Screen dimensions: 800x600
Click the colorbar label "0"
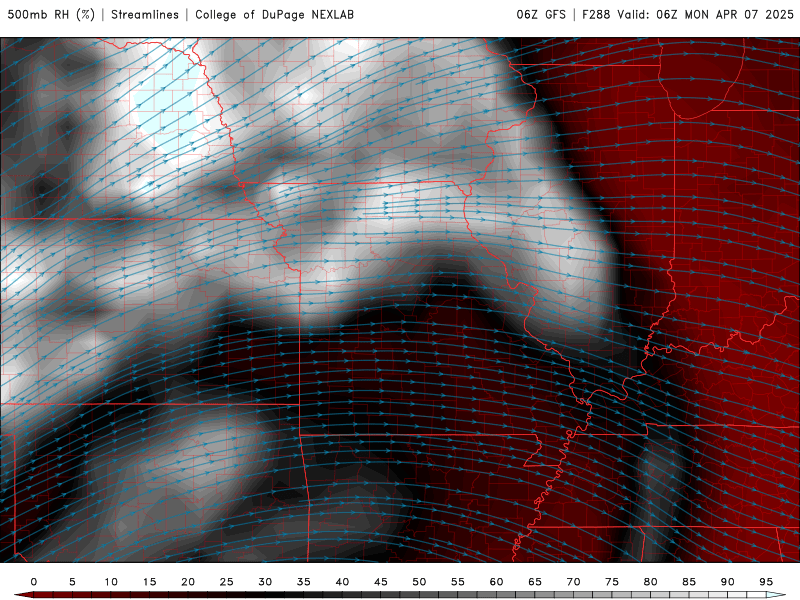pos(34,582)
